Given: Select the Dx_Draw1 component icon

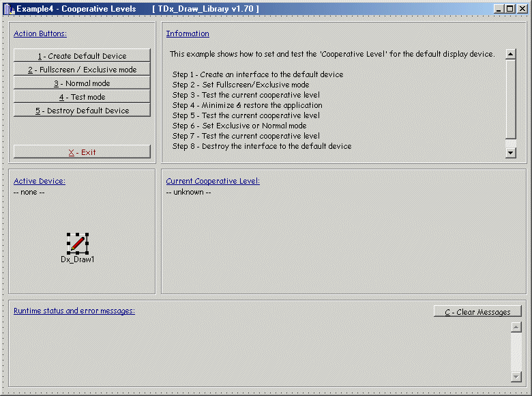Looking at the screenshot, I should tap(78, 243).
